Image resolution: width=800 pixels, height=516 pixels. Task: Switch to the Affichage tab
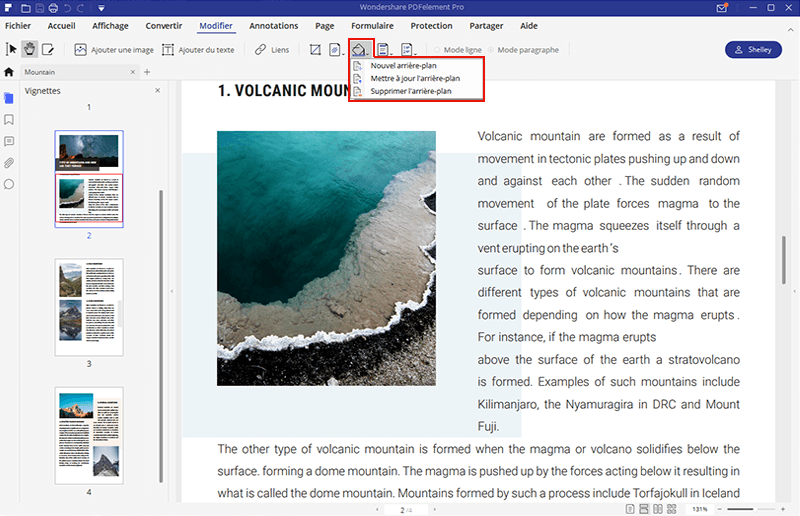pyautogui.click(x=110, y=26)
